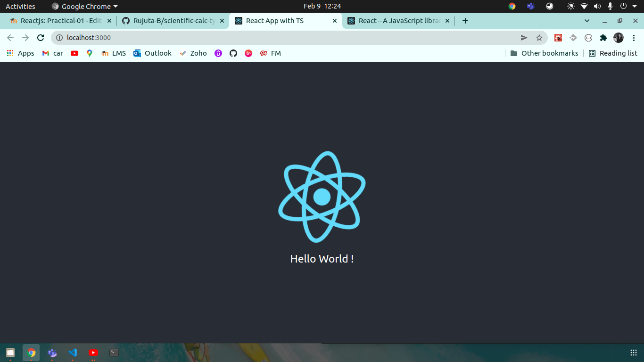The width and height of the screenshot is (644, 362).
Task: Reload the localhost page
Action: pyautogui.click(x=41, y=38)
